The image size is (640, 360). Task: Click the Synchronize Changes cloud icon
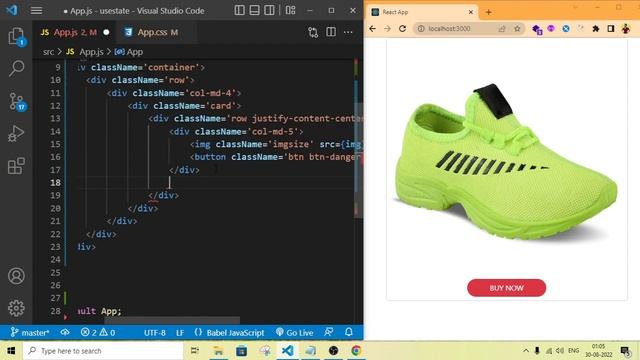click(x=65, y=333)
